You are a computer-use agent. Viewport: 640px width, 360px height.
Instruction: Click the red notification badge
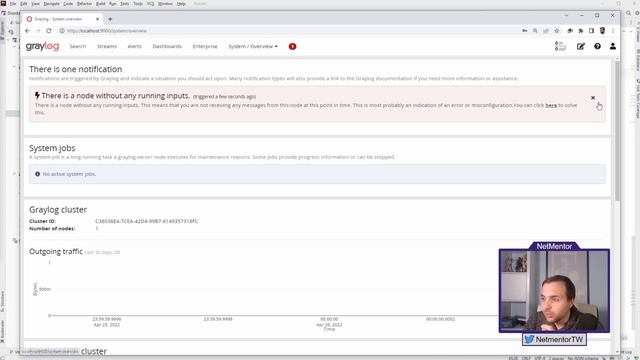292,47
